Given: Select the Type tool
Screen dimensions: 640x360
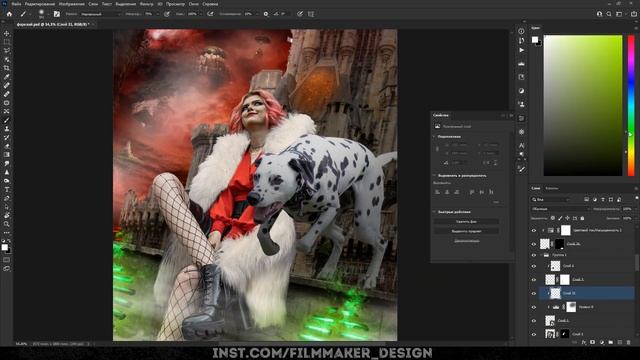Looking at the screenshot, I should [x=7, y=189].
